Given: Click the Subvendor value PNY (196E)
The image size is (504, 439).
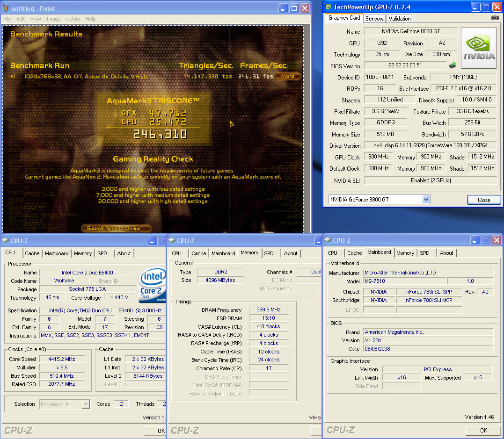Looking at the screenshot, I should pyautogui.click(x=463, y=77).
